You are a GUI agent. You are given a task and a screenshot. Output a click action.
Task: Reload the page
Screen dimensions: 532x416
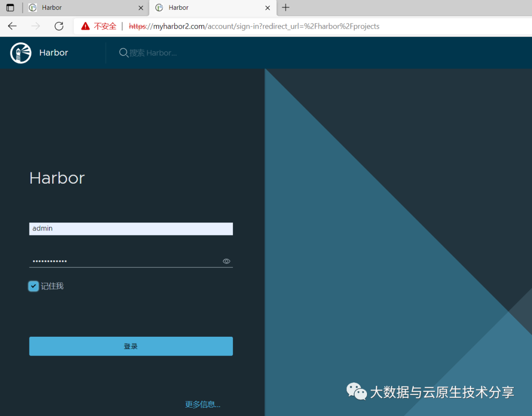59,26
